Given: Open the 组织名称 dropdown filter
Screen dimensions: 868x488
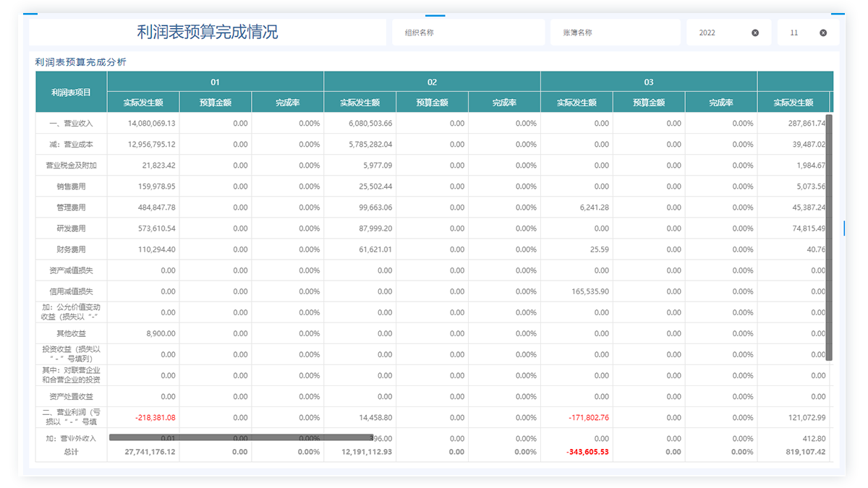Looking at the screenshot, I should (467, 33).
